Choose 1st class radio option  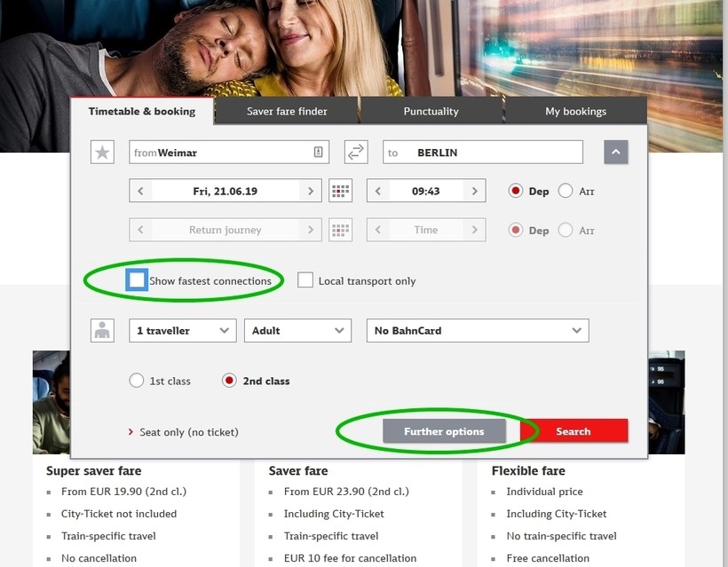point(137,381)
